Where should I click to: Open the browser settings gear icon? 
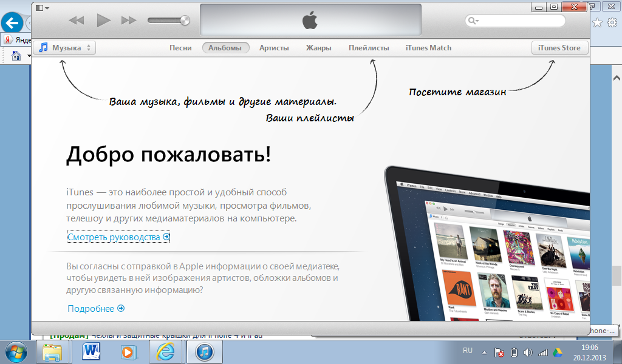click(612, 23)
